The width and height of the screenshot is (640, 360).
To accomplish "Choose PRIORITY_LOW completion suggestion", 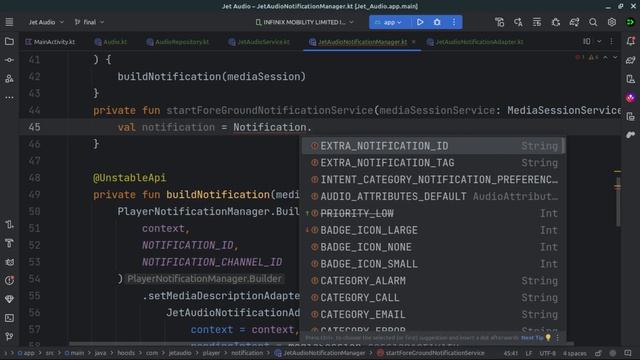I will (x=433, y=213).
